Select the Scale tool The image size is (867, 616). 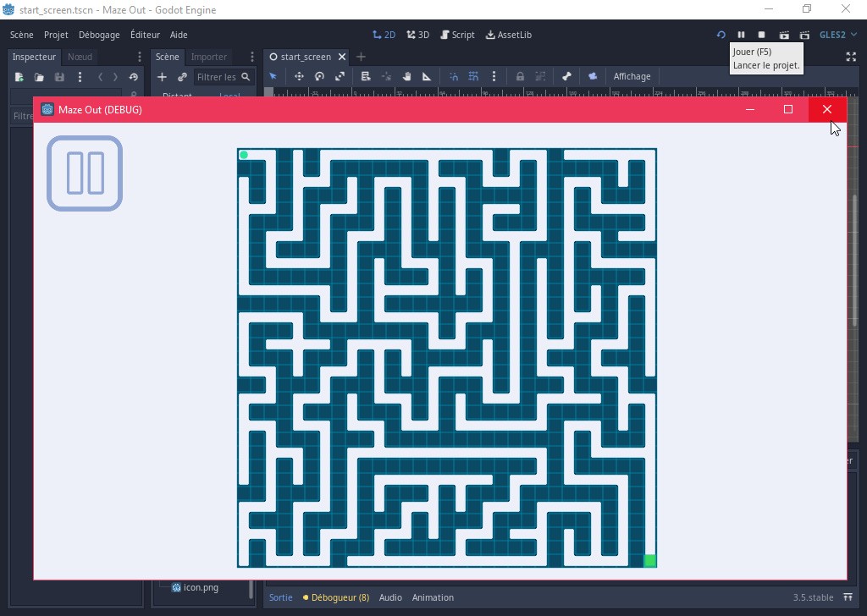tap(340, 76)
